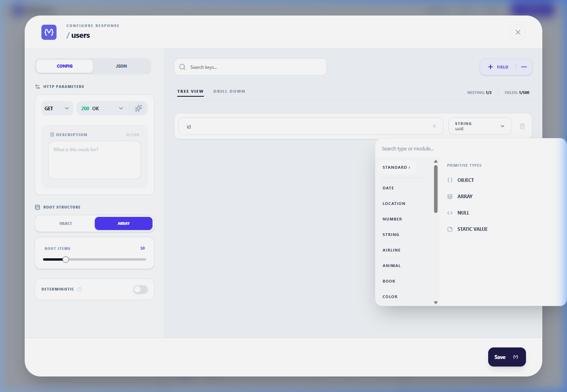
Task: Click the purple app logo icon
Action: 49,32
